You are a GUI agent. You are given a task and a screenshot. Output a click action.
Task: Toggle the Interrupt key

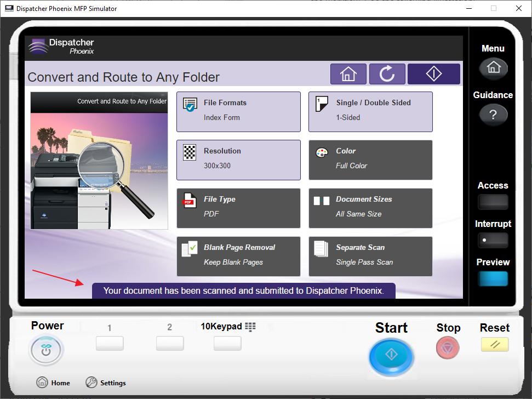coord(493,240)
